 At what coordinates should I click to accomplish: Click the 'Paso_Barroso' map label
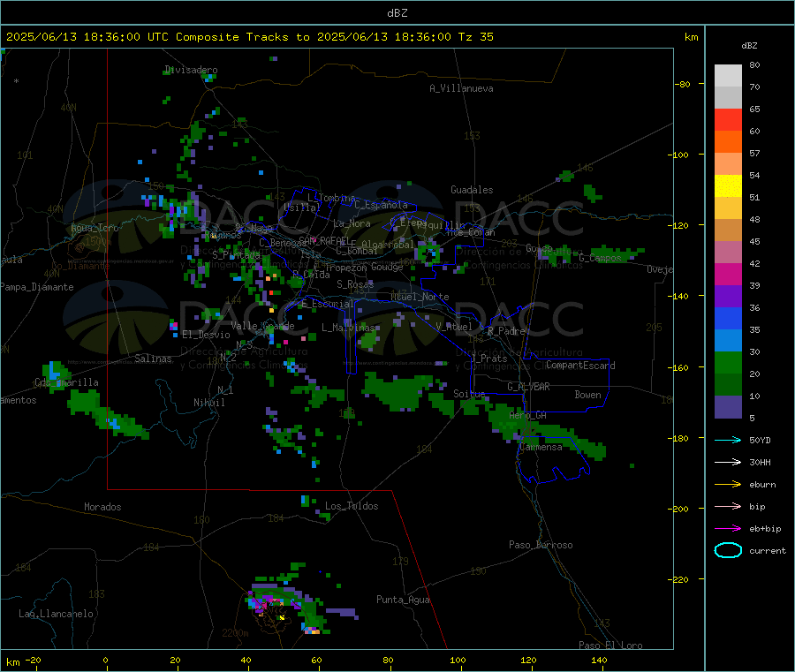[x=541, y=545]
